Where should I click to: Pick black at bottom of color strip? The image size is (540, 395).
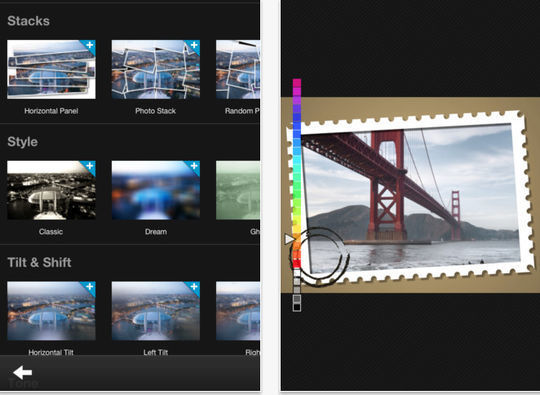(x=297, y=307)
